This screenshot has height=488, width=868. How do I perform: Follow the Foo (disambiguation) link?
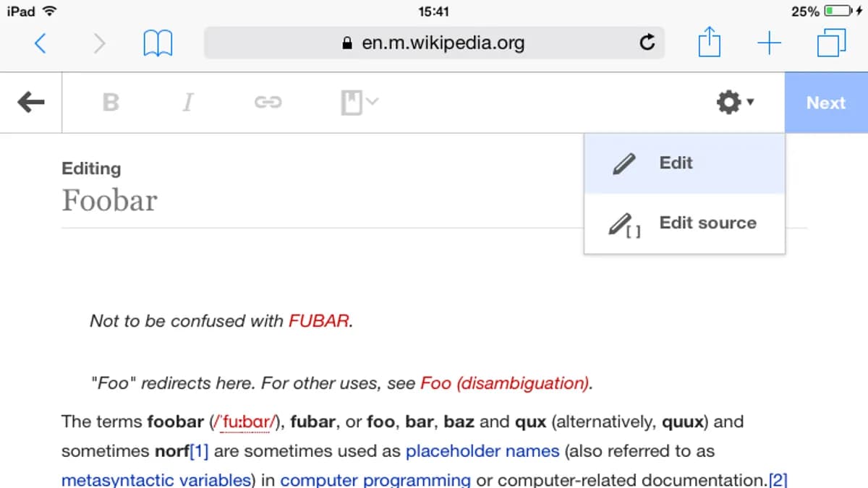(505, 382)
